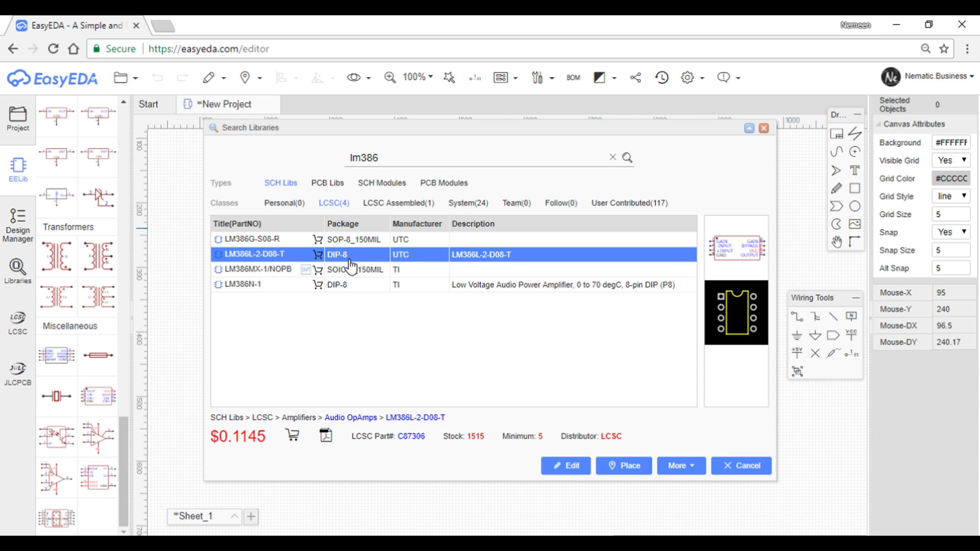Image resolution: width=980 pixels, height=551 pixels.
Task: Open the PDF datasheet icon
Action: pos(326,435)
